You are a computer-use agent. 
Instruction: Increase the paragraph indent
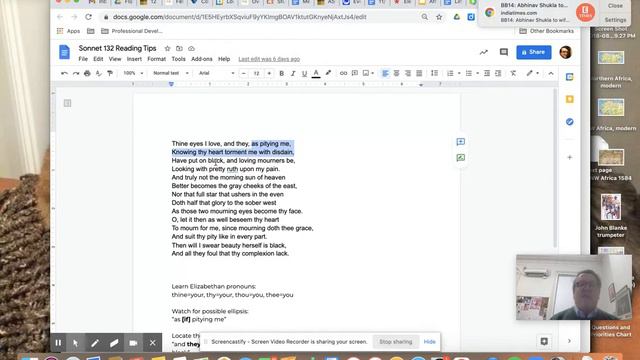[x=498, y=73]
